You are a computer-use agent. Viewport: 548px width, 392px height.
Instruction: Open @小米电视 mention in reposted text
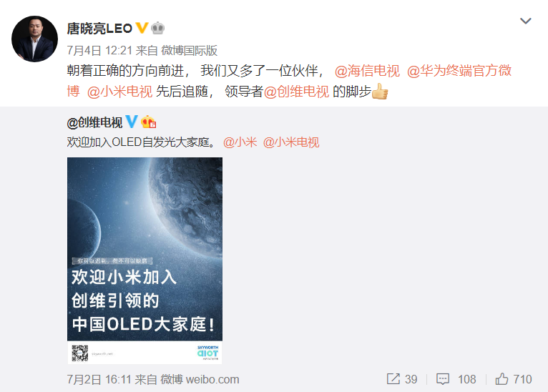pyautogui.click(x=291, y=142)
